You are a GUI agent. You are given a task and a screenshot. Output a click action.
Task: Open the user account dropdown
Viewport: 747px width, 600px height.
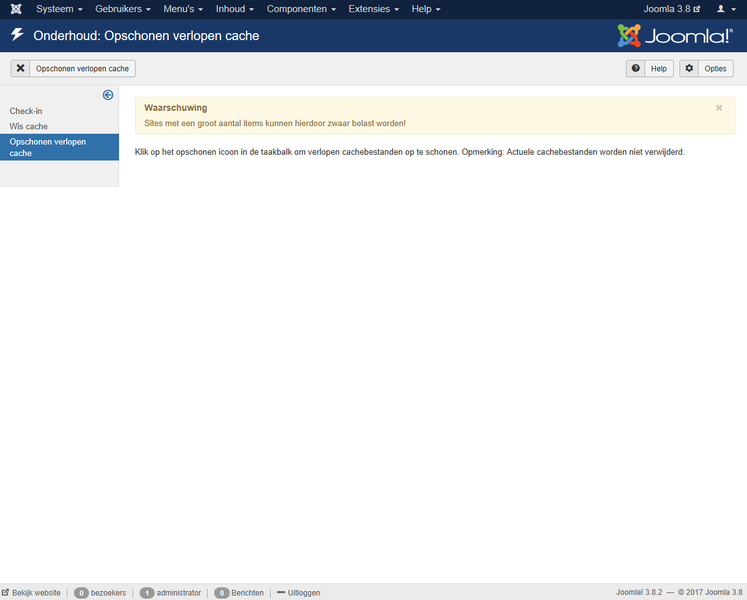[727, 9]
